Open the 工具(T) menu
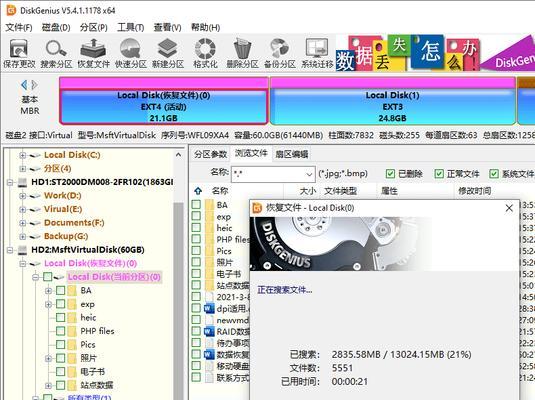The width and height of the screenshot is (535, 400). coord(130,27)
